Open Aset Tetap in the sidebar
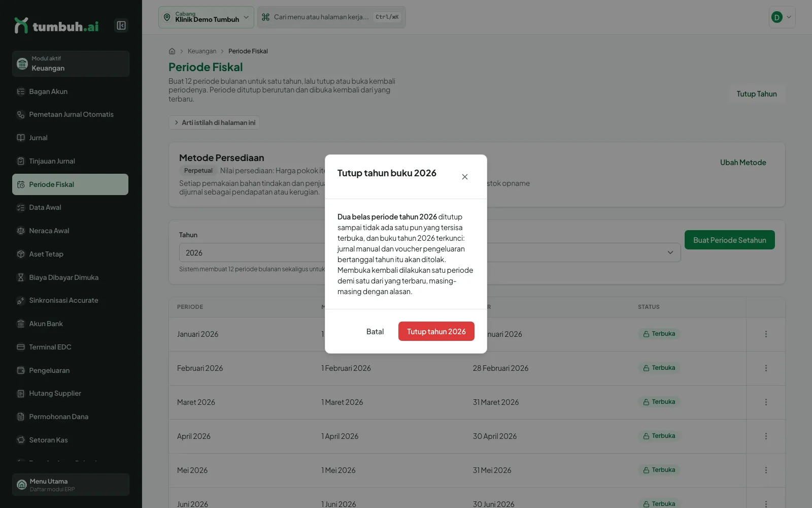The height and width of the screenshot is (508, 812). 70,254
